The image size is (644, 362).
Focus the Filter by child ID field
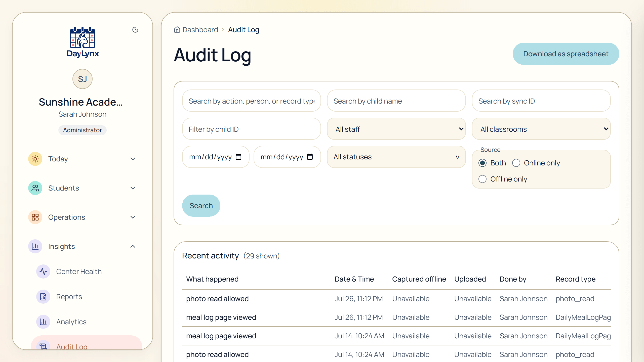[252, 129]
